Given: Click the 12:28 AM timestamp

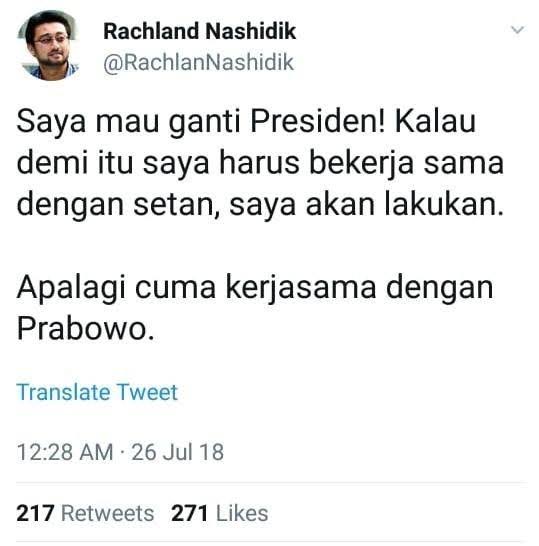Looking at the screenshot, I should [x=65, y=452].
